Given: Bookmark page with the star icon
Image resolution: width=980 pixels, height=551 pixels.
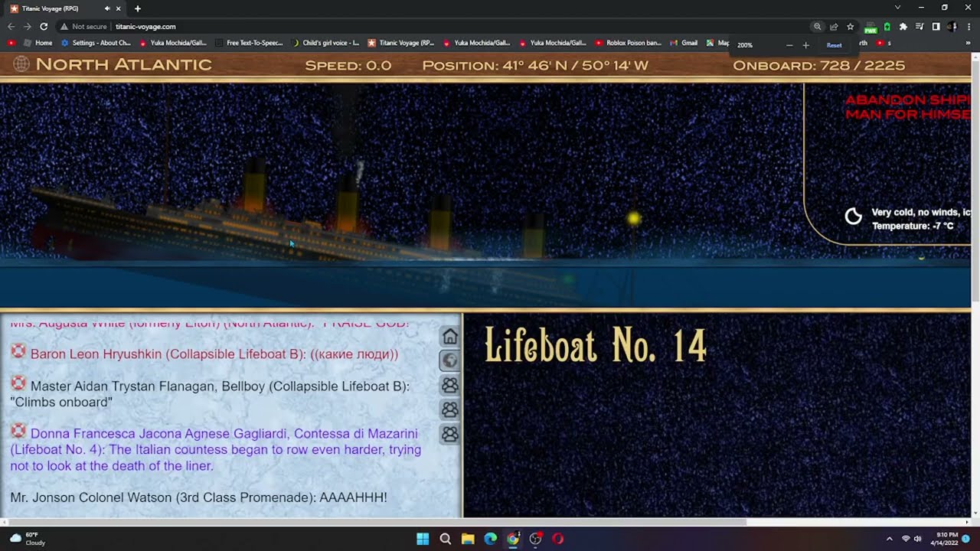Looking at the screenshot, I should (x=850, y=26).
